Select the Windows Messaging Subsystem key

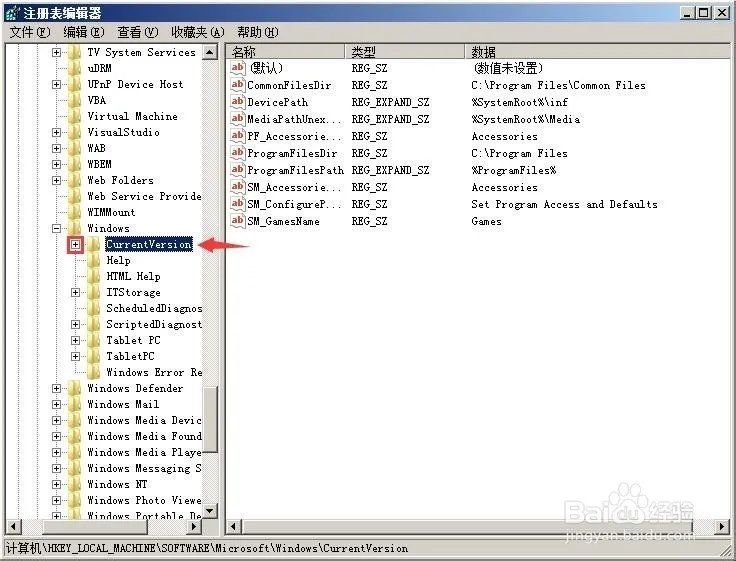(145, 469)
